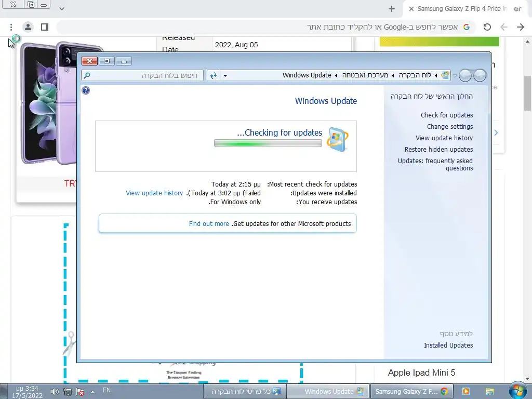Screen dimensions: 532x399
Task: Click Apple Ipad Mini 5 text on webpage
Action: pos(421,373)
